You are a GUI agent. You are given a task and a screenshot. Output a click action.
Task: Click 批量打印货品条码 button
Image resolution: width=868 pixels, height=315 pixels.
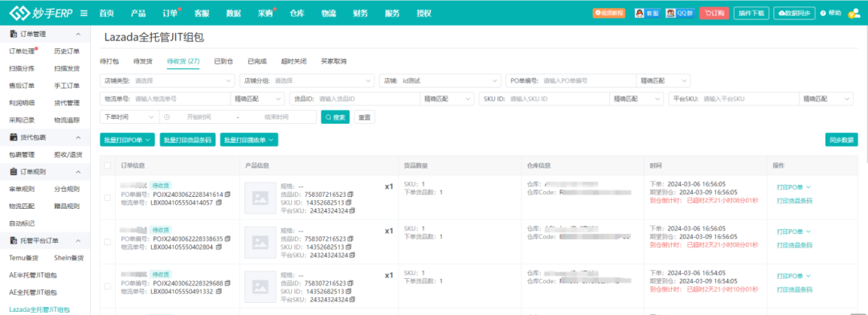click(x=187, y=140)
